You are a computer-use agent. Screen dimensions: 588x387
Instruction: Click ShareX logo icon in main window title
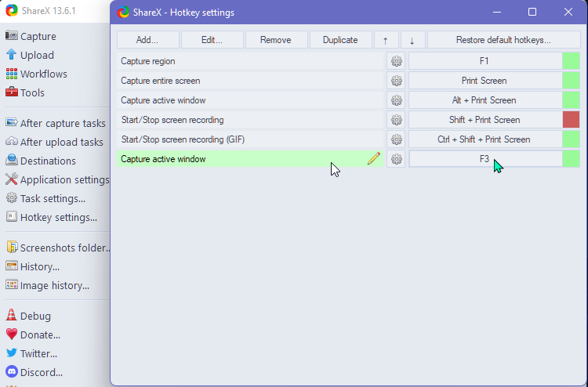12,10
